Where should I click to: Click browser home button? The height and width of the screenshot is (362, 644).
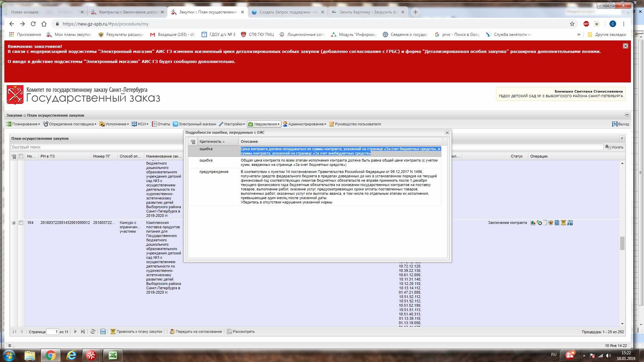tap(44, 24)
